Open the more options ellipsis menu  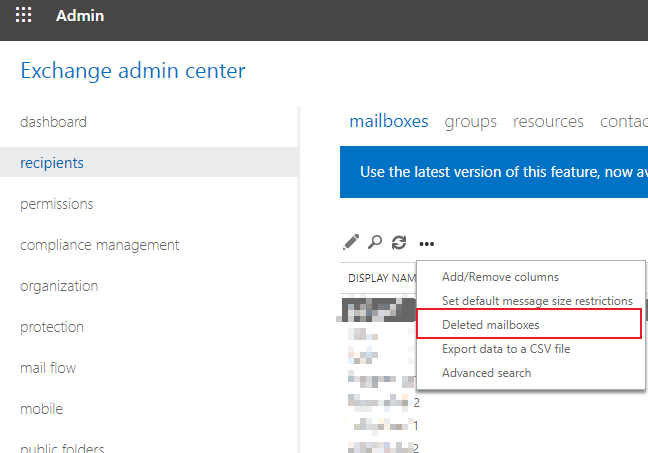[x=426, y=244]
